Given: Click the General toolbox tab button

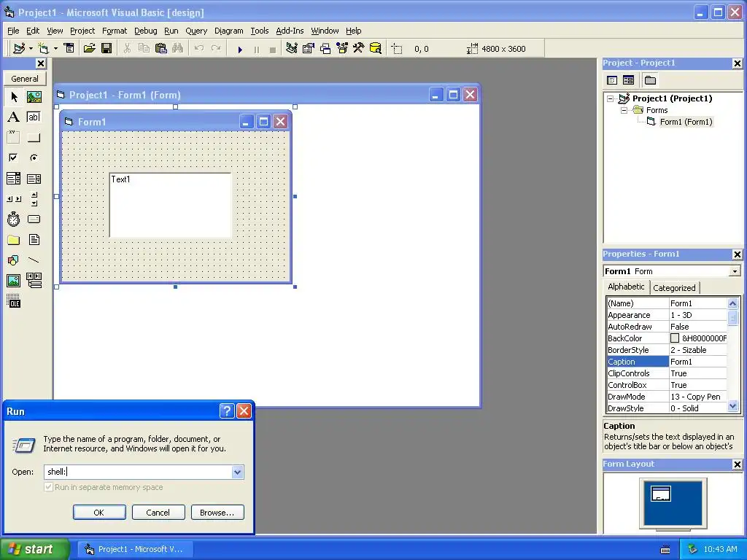Looking at the screenshot, I should pyautogui.click(x=25, y=79).
